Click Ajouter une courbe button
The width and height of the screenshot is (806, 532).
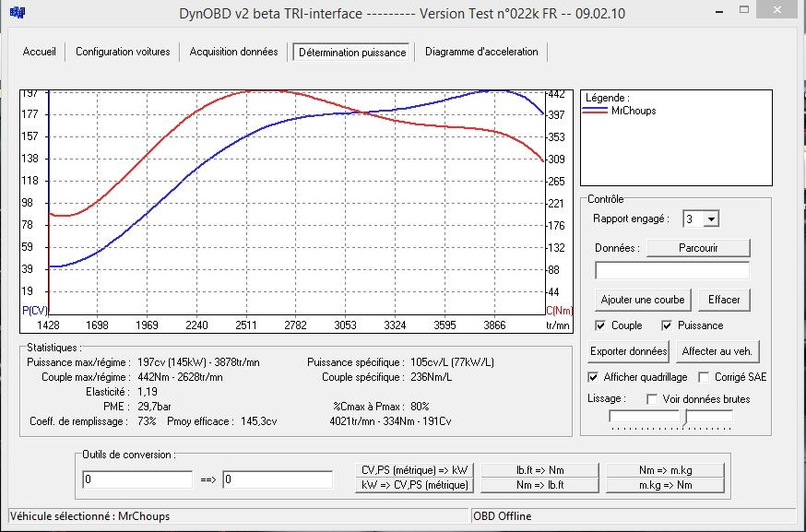pos(643,300)
